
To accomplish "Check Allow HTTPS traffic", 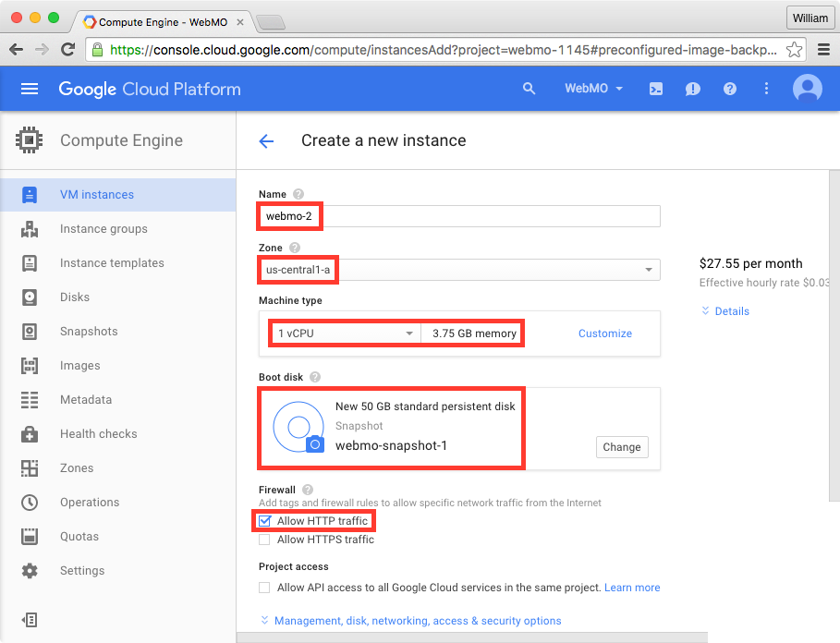I will coord(264,540).
